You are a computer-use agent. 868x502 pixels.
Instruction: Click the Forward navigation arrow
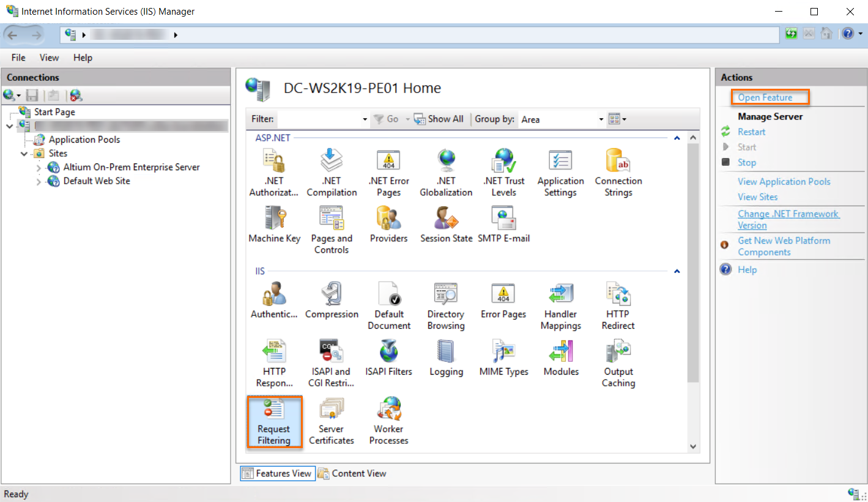35,35
